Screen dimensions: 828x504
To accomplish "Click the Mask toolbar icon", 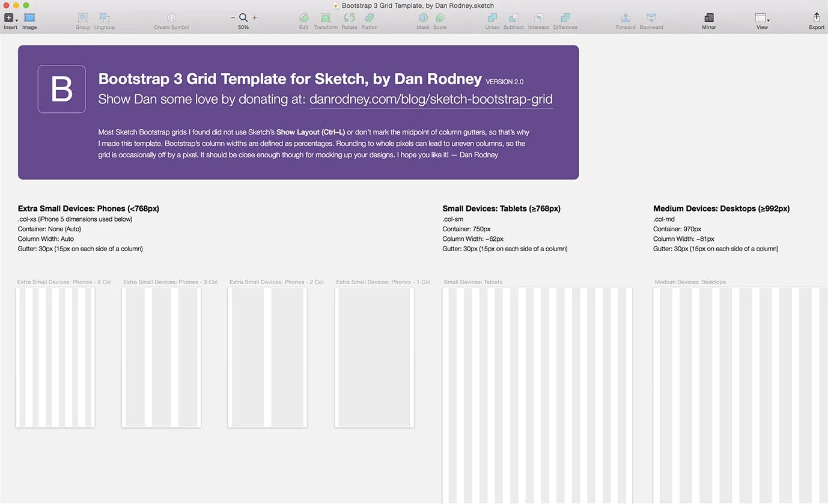I will [x=423, y=18].
